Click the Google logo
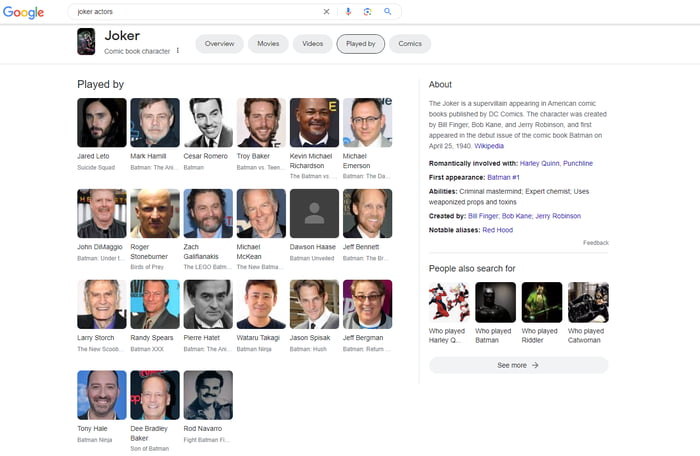Viewport: 700px width, 456px height. pyautogui.click(x=23, y=12)
